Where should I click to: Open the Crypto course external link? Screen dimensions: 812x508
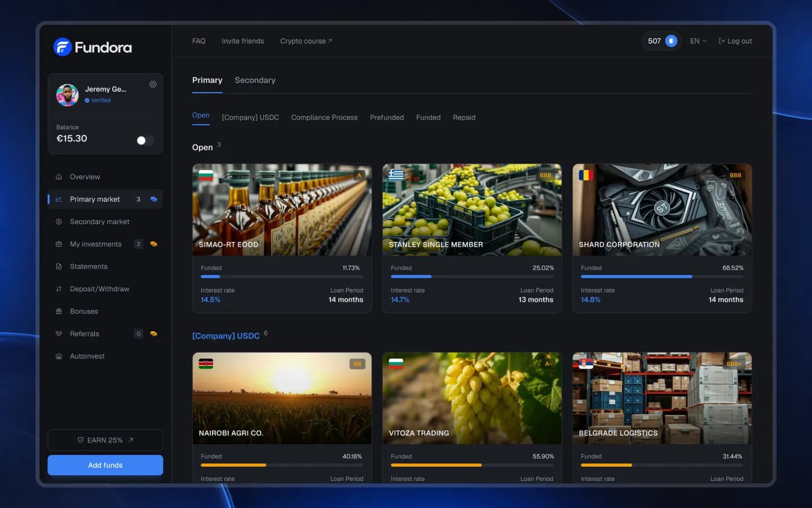[x=306, y=41]
